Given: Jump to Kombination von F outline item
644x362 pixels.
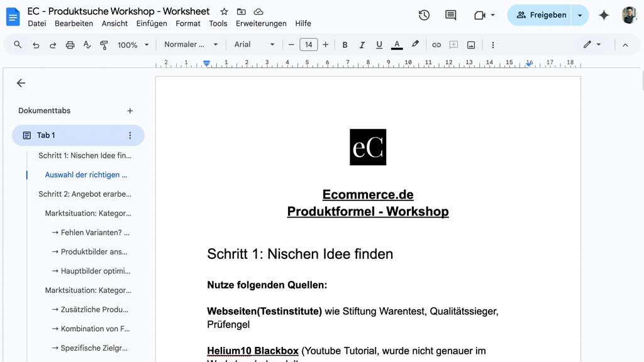Looking at the screenshot, I should coord(91,329).
